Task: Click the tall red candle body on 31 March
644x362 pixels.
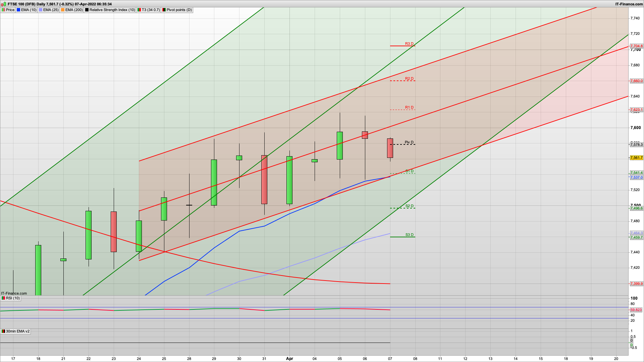Action: (x=264, y=180)
